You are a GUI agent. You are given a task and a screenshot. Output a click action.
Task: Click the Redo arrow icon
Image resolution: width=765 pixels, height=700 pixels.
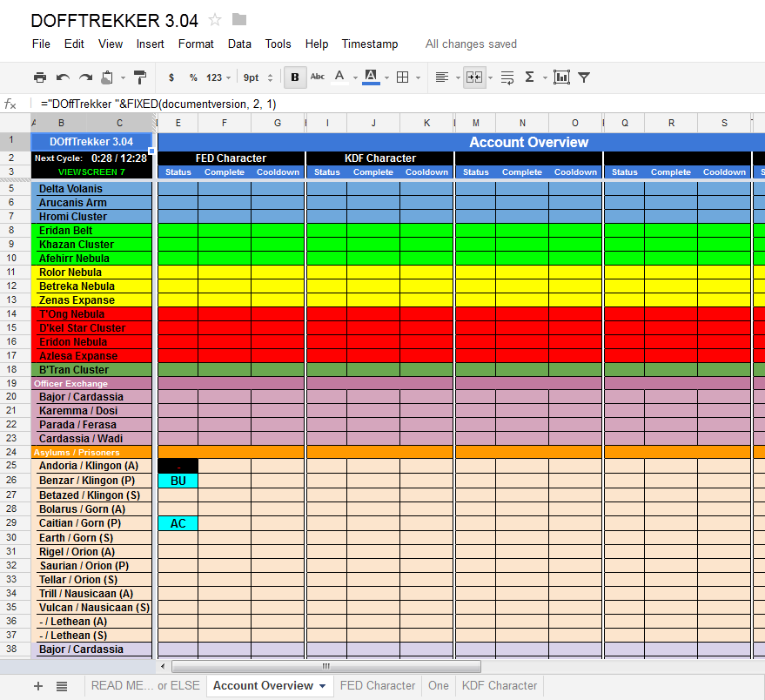85,77
